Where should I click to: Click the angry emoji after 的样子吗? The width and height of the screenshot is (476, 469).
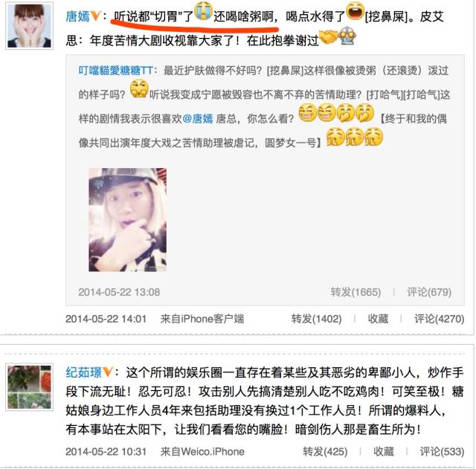point(139,89)
